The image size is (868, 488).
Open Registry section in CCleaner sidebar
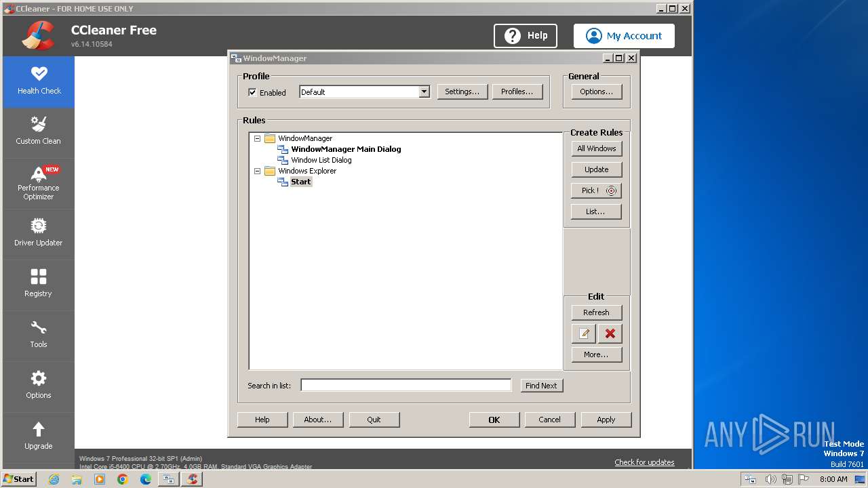click(39, 285)
